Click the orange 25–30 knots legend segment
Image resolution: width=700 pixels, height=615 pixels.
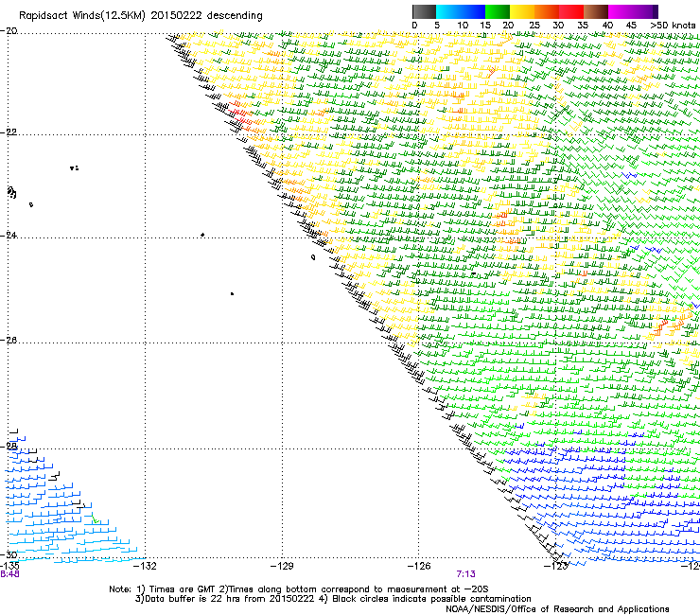click(x=547, y=11)
